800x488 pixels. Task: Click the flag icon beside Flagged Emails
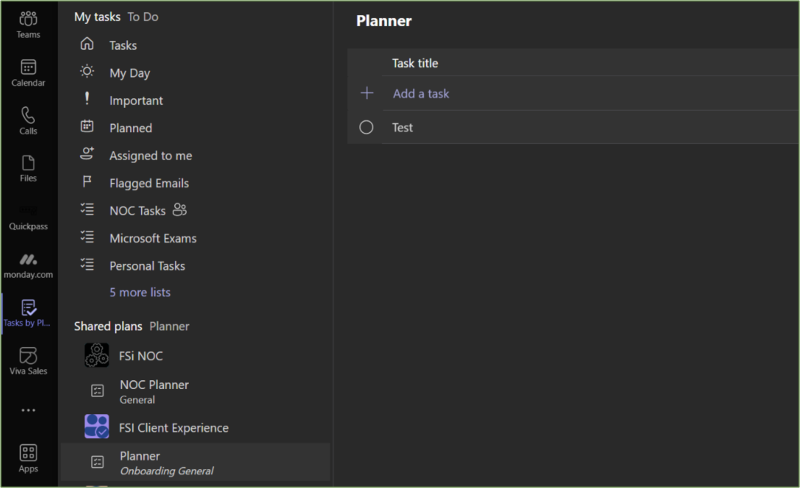click(x=87, y=181)
